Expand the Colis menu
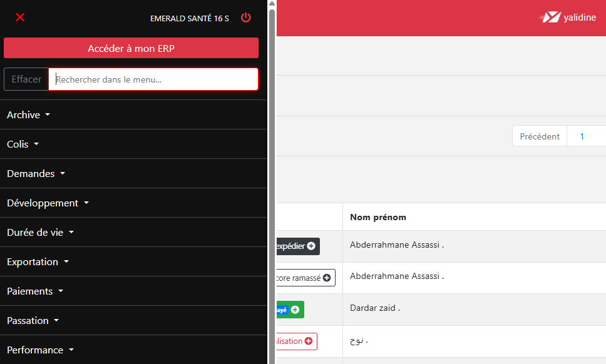Screen dimensions: 606x364 click(133, 144)
